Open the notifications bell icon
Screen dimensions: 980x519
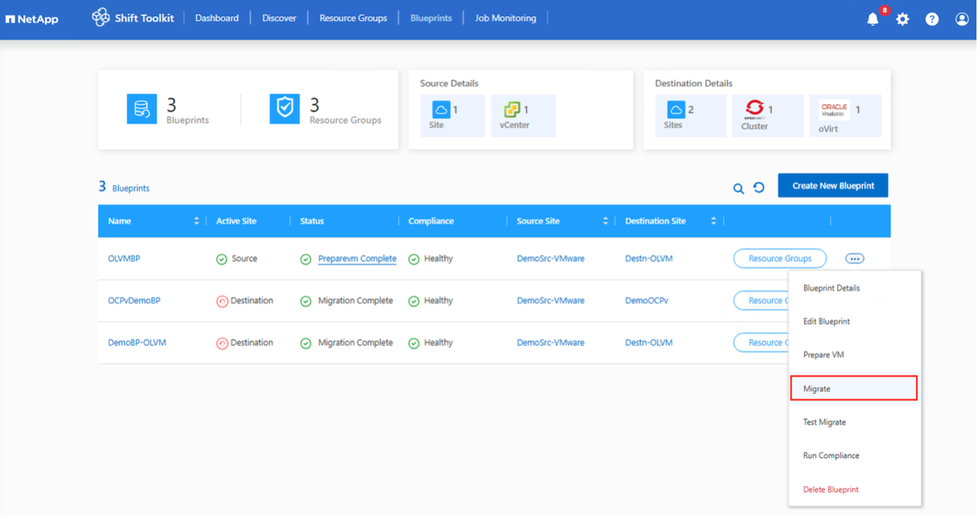[872, 19]
